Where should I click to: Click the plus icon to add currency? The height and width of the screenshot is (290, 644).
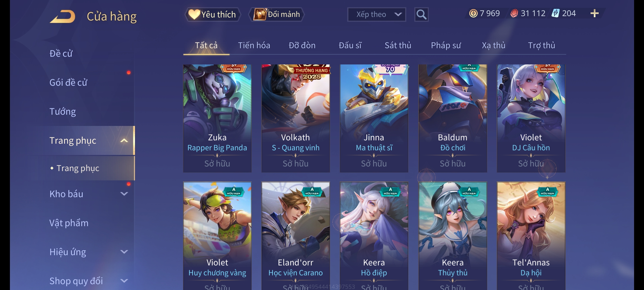[x=594, y=13]
